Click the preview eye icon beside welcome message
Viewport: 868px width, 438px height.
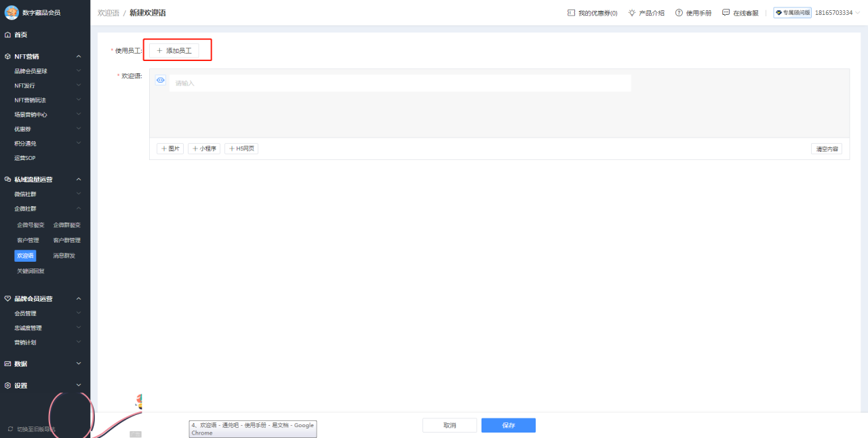[161, 80]
